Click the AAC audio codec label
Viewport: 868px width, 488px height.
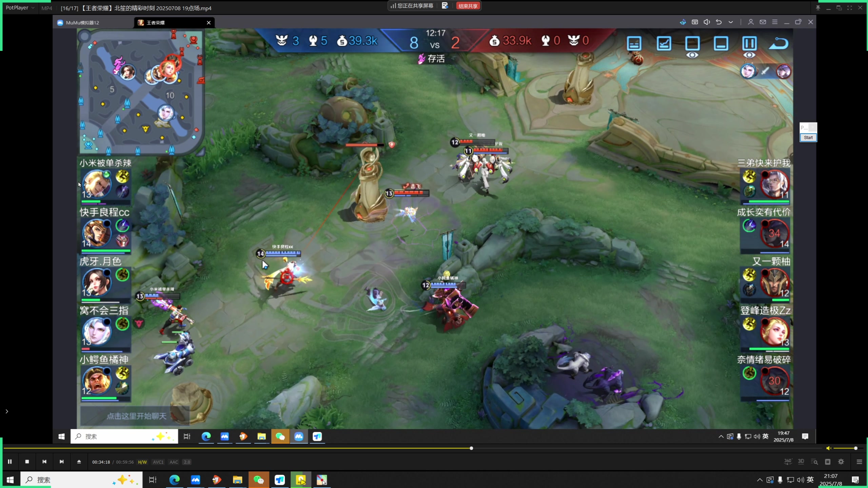pos(174,462)
